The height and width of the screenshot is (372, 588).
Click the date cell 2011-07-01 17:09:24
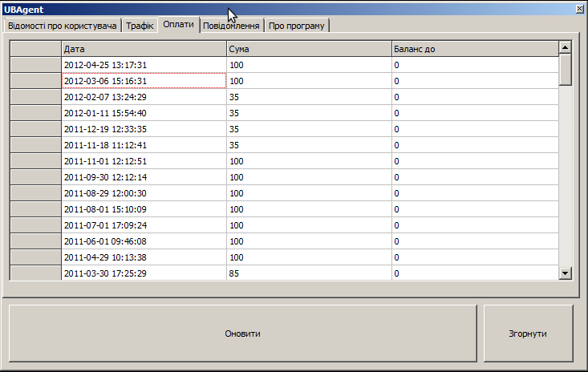pyautogui.click(x=144, y=225)
